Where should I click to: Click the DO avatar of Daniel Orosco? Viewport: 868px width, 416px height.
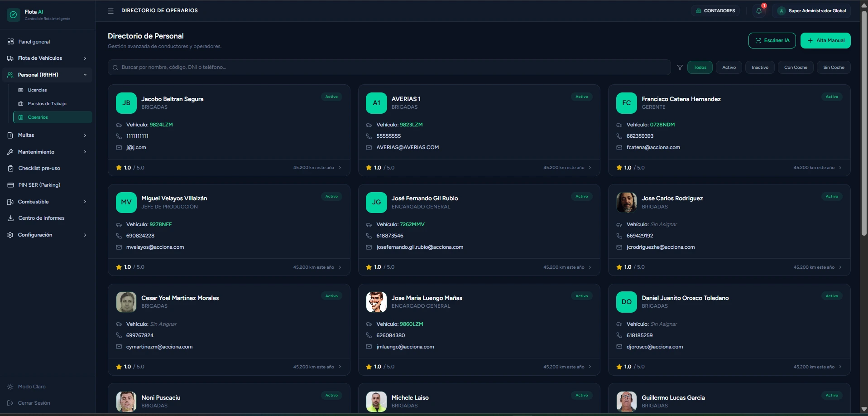[x=627, y=302]
